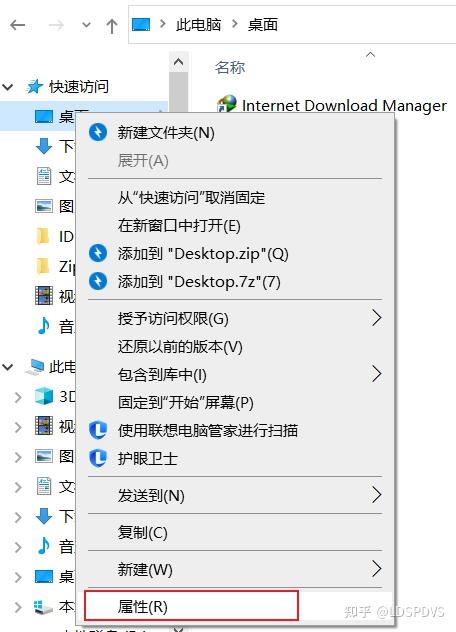Open the recent locations dropdown arrow
The width and height of the screenshot is (456, 632).
tap(86, 25)
